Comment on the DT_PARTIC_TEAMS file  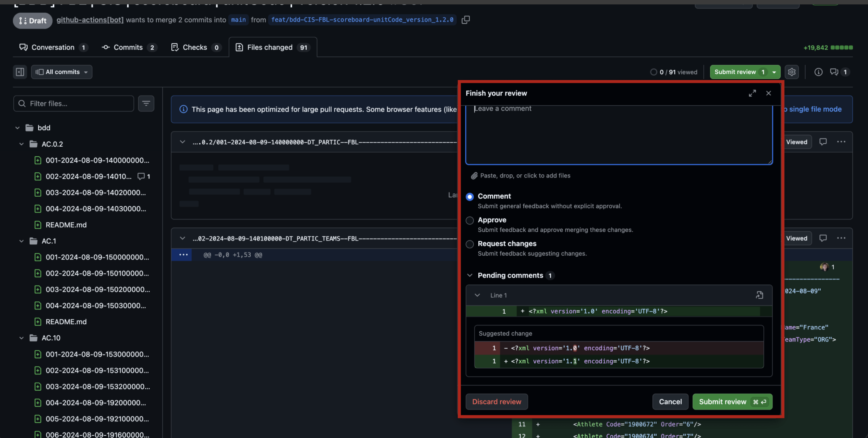[x=823, y=238]
